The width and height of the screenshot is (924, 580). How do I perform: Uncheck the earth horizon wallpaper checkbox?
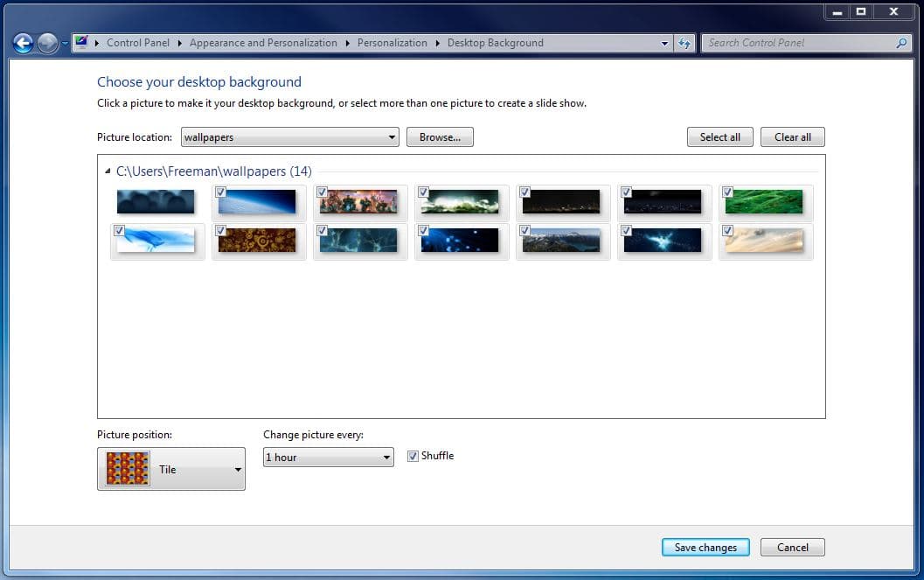220,192
